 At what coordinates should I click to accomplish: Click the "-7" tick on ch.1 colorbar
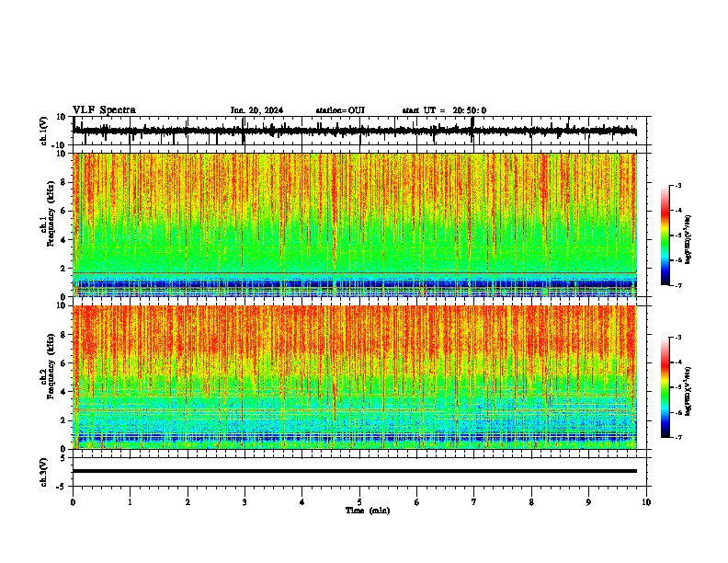click(x=677, y=285)
